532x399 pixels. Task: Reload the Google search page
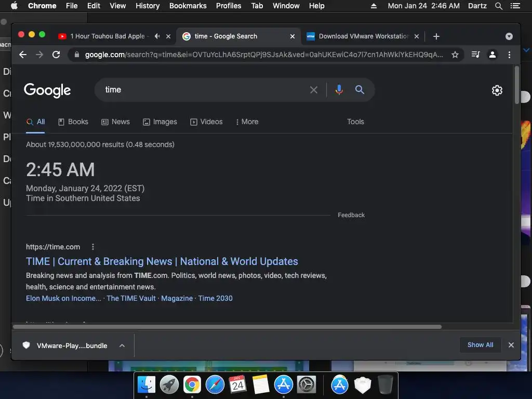point(56,55)
